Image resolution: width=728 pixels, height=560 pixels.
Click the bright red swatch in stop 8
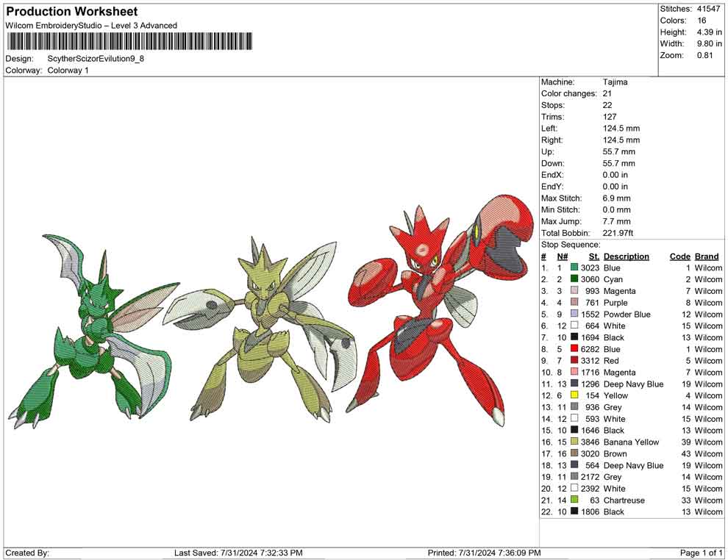(x=574, y=348)
